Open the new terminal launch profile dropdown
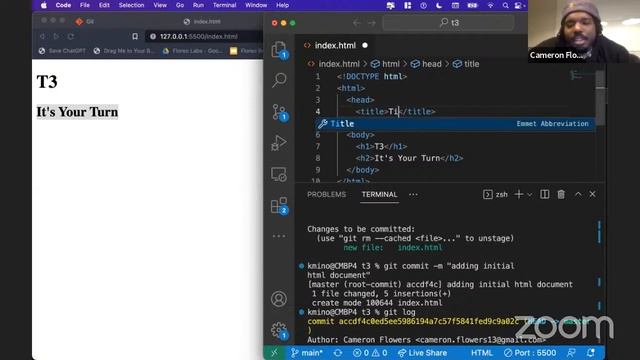This screenshot has width=640, height=360. click(529, 195)
